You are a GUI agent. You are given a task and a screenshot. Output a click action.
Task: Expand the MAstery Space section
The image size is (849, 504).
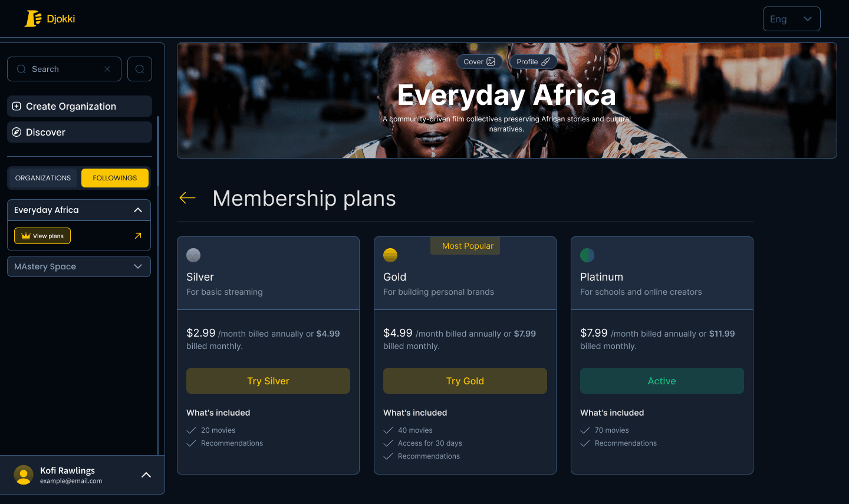click(x=137, y=266)
